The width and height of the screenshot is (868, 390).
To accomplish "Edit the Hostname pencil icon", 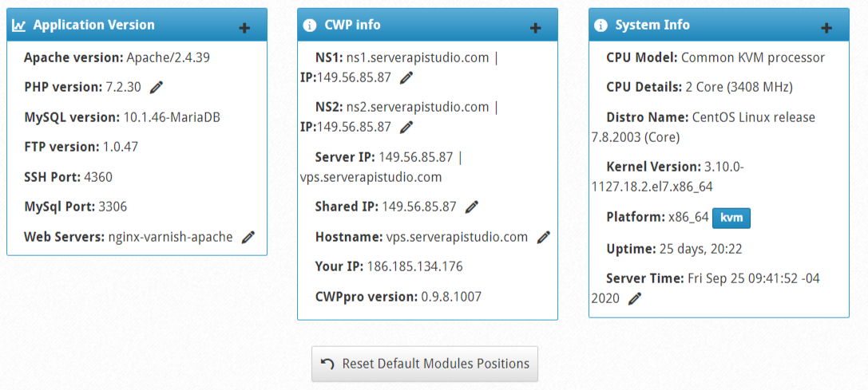I will tap(544, 238).
